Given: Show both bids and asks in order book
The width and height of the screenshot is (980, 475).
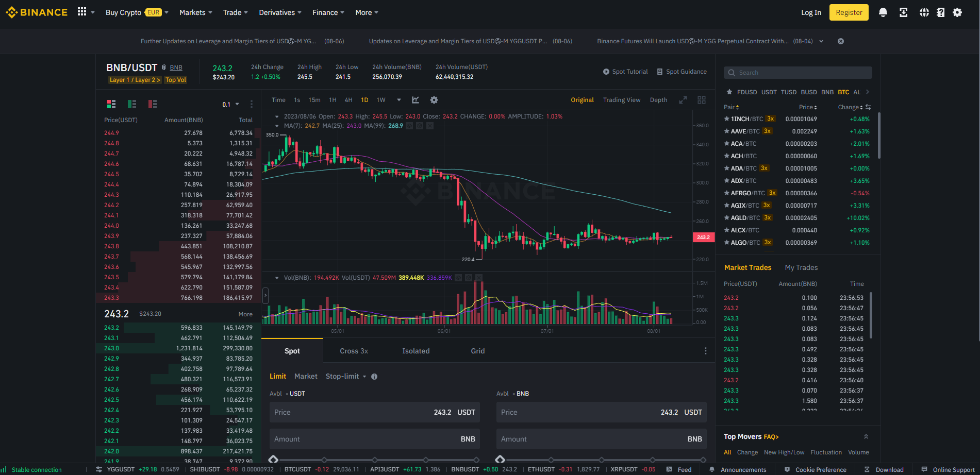Looking at the screenshot, I should pos(111,104).
